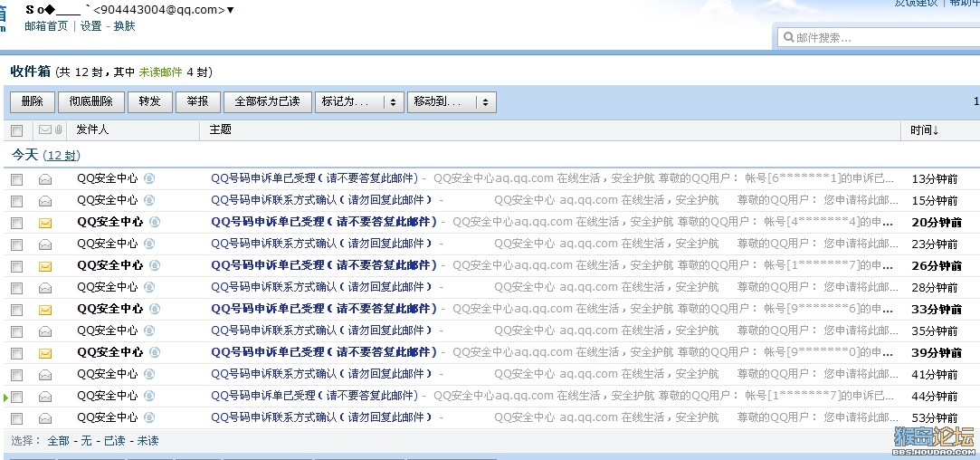Screen dimensions: 980x460
Task: Open account dropdown arrow beside email address
Action: pyautogui.click(x=231, y=10)
